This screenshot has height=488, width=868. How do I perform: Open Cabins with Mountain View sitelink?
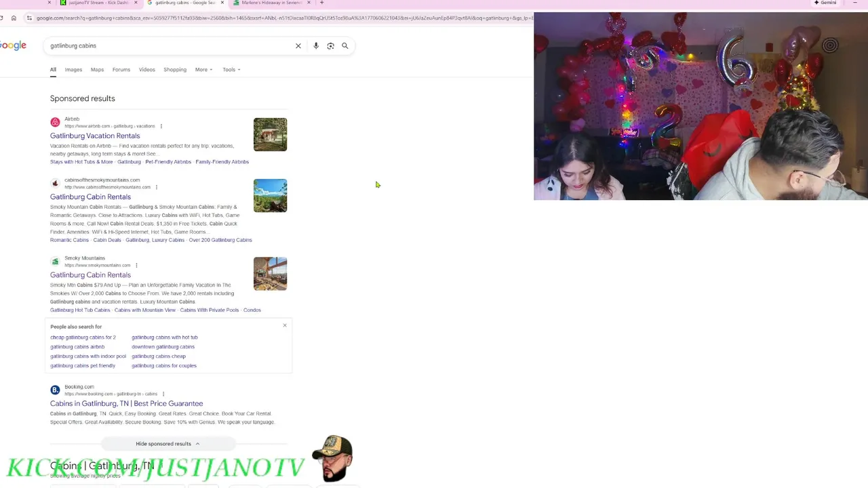[145, 310]
